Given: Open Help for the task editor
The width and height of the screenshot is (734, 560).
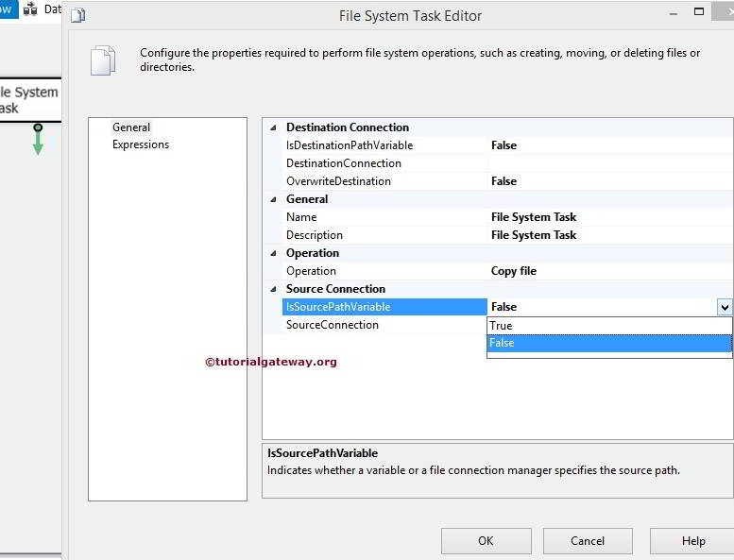Looking at the screenshot, I should tap(693, 541).
